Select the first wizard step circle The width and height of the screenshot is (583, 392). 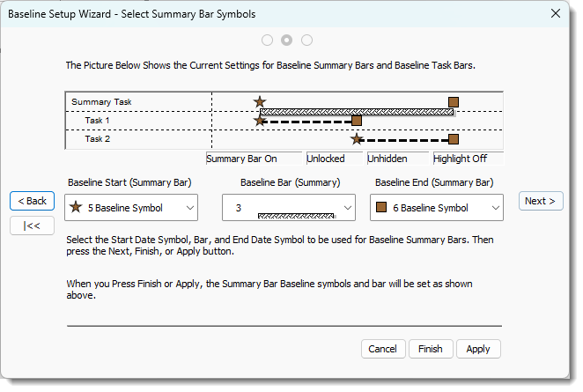coord(267,40)
